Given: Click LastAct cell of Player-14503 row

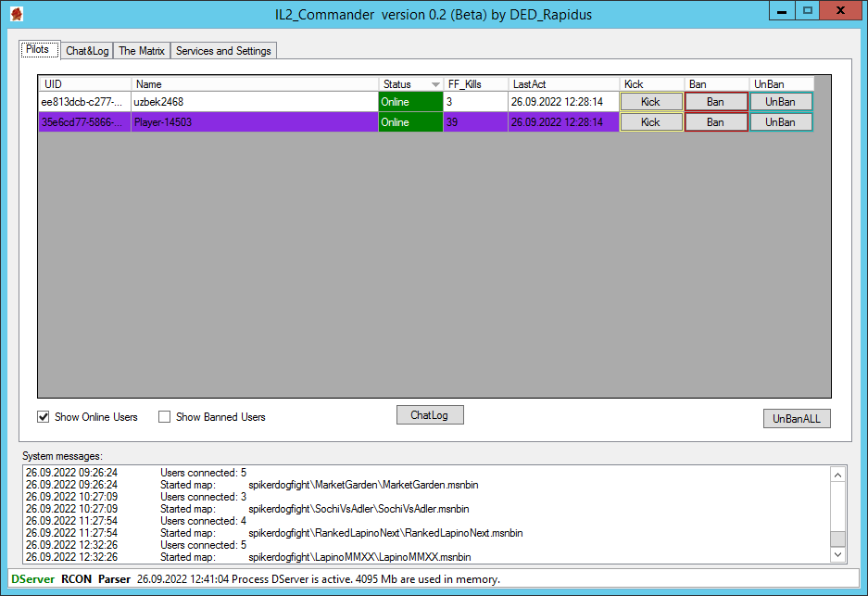Looking at the screenshot, I should click(563, 122).
